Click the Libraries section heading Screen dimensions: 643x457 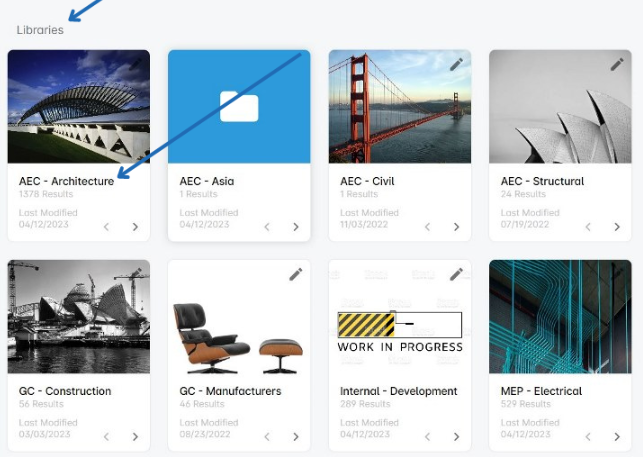[40, 30]
